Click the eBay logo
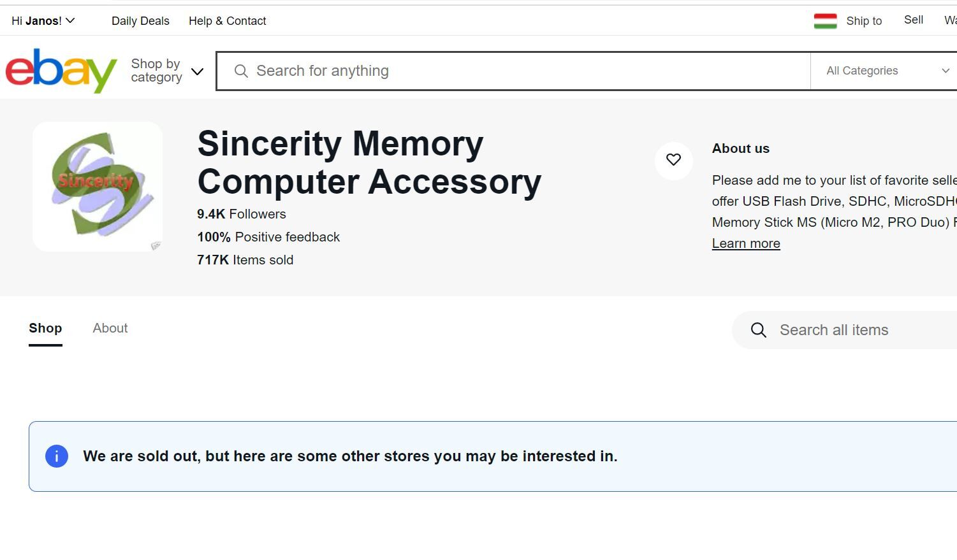 (61, 70)
